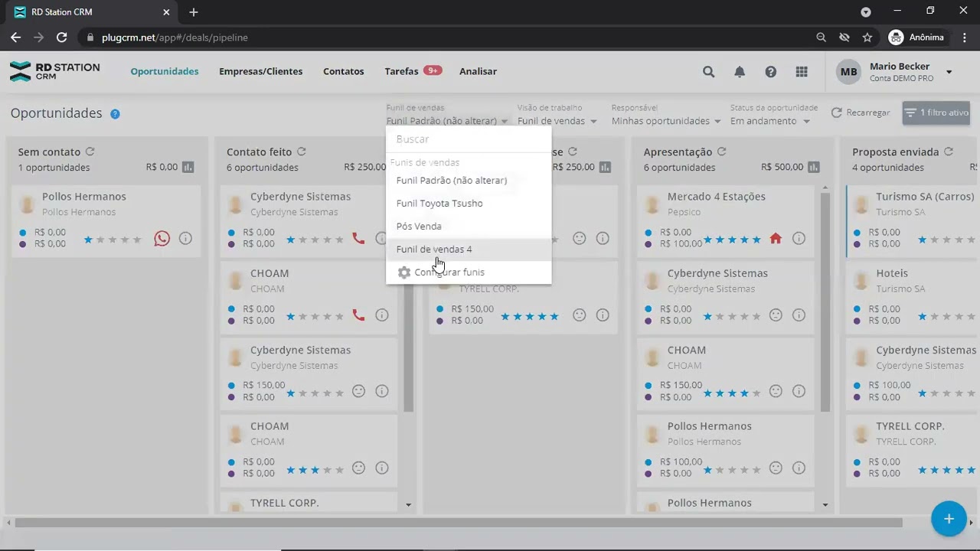Refresh the Contato feito column
The width and height of the screenshot is (980, 551).
tap(302, 152)
